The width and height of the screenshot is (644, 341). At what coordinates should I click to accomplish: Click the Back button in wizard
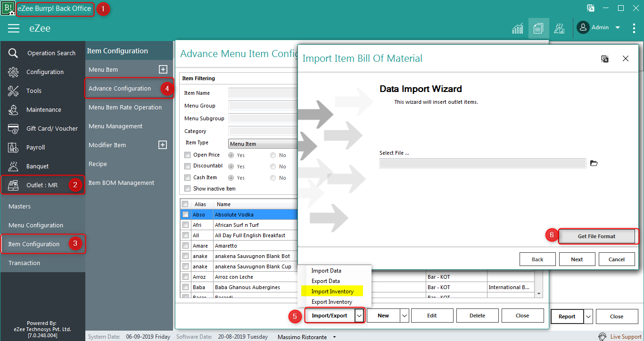pos(537,259)
